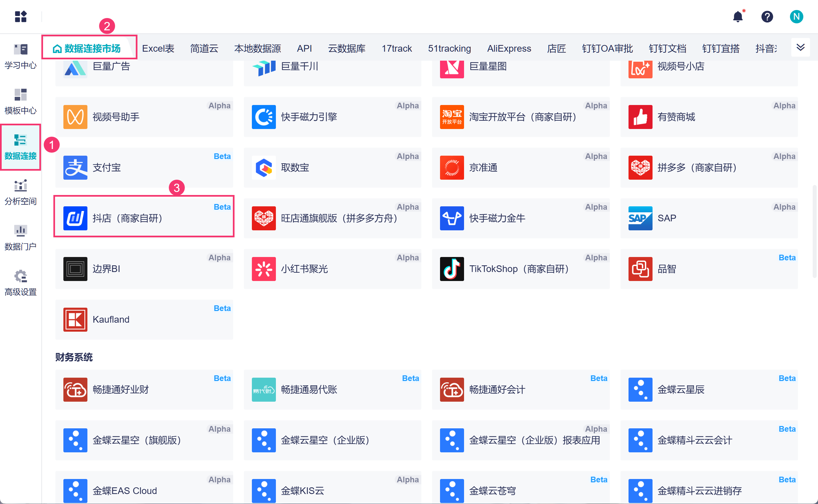Open 分析空间 in the sidebar
This screenshot has height=504, width=818.
21,192
